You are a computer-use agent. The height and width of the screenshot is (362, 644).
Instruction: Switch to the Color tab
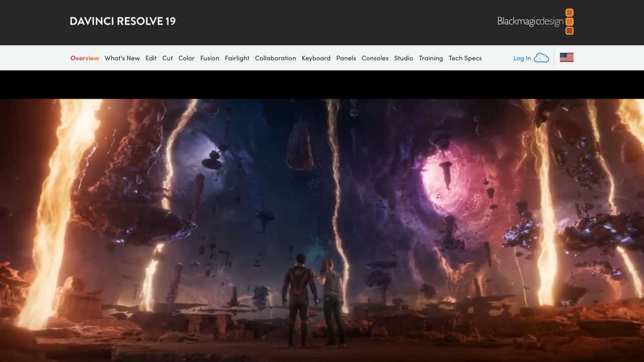[x=186, y=58]
